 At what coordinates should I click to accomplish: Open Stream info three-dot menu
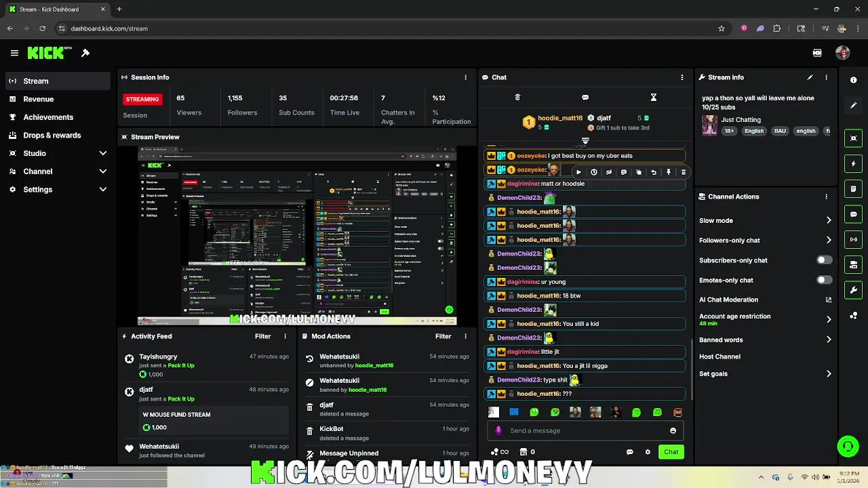[826, 77]
